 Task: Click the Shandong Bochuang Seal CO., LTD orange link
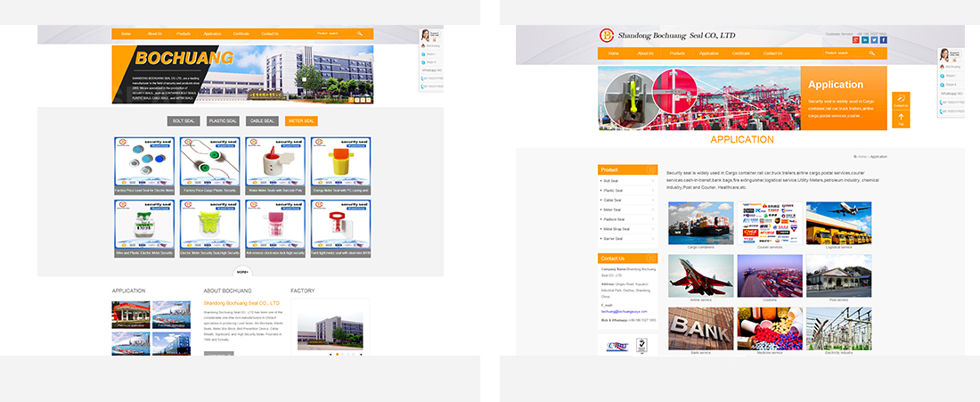[x=241, y=302]
